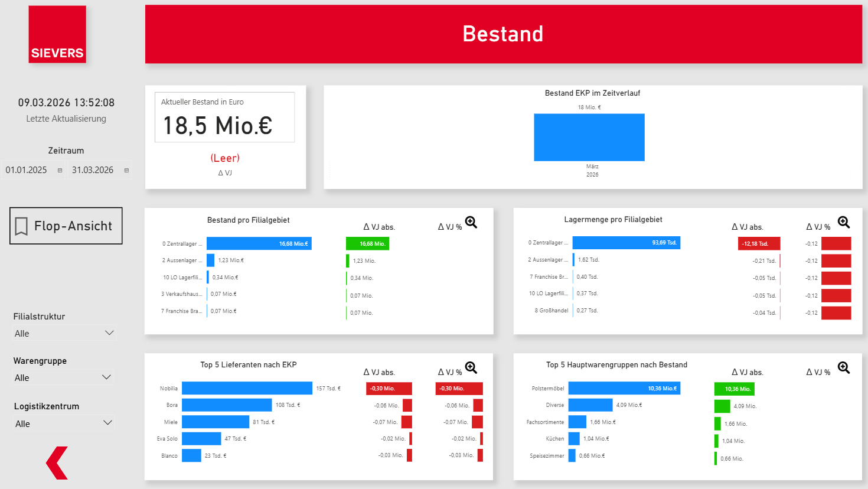The height and width of the screenshot is (489, 868).
Task: Click magnifier icon on Bestand pro Filialgebiet
Action: click(x=471, y=223)
